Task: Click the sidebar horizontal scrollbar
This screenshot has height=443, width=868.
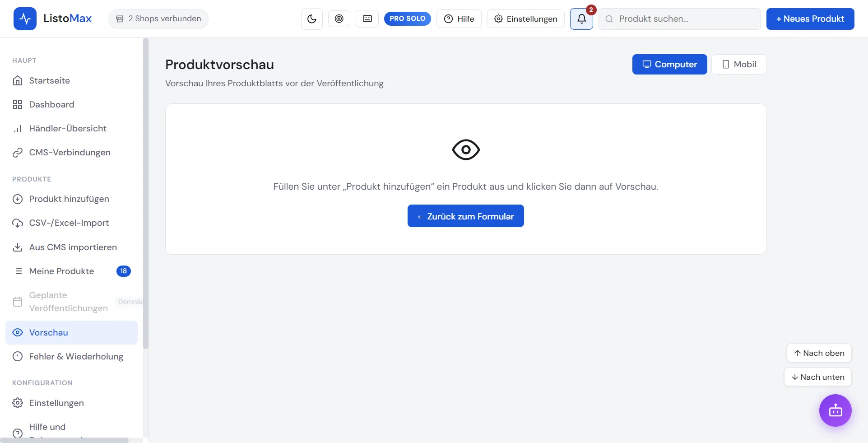Action: point(65,440)
